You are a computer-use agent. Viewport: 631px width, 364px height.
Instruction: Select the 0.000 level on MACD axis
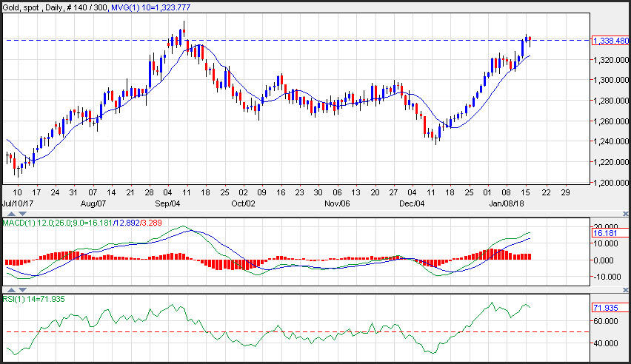(604, 260)
